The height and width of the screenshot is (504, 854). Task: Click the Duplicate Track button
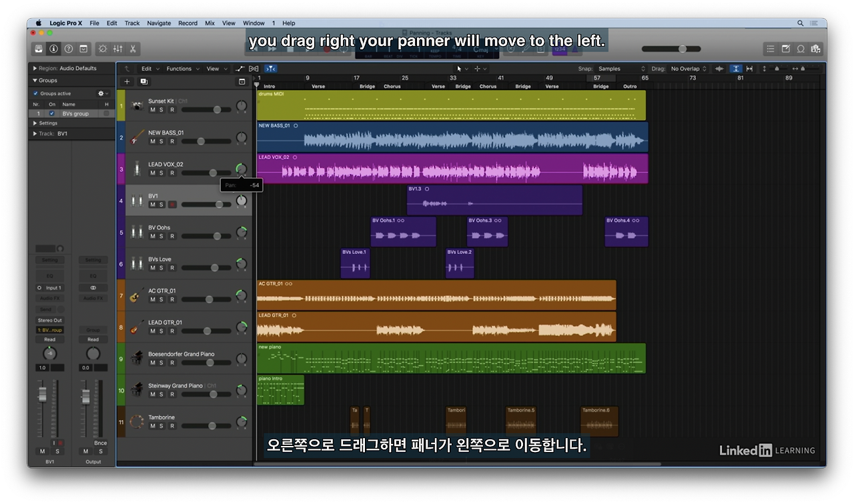143,81
